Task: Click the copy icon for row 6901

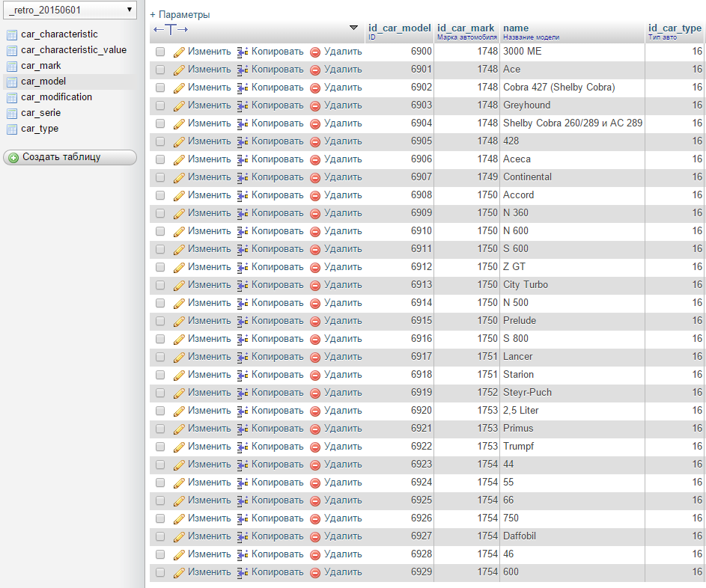Action: pos(243,70)
